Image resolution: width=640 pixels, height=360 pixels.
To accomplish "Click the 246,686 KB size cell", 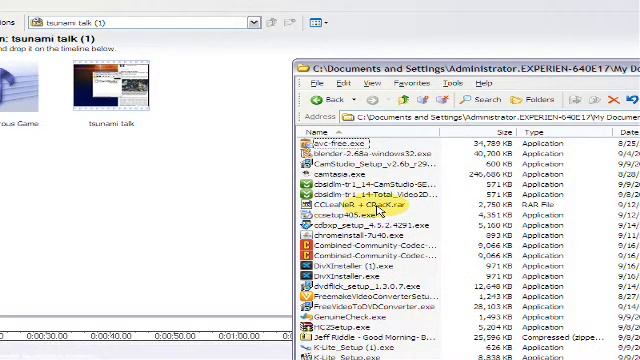I will 490,174.
